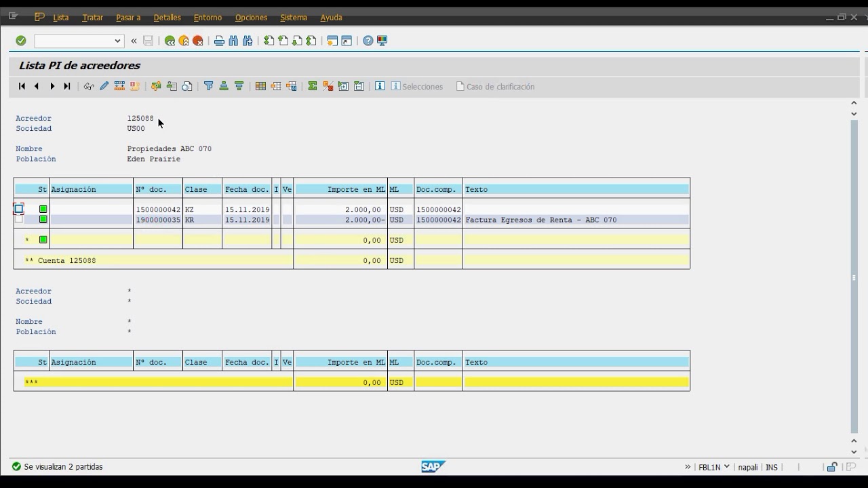Click the SAP window menu icon top-left
This screenshot has width=868, height=488.
pos(13,16)
